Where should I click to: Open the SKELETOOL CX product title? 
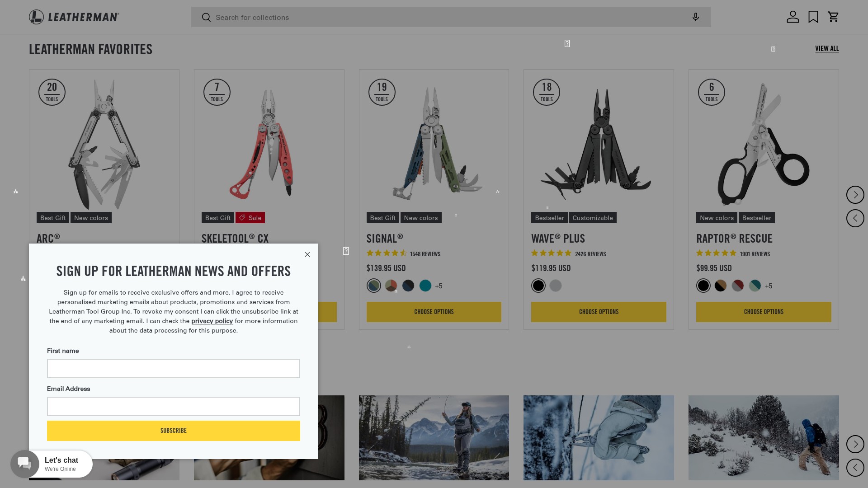pos(235,239)
